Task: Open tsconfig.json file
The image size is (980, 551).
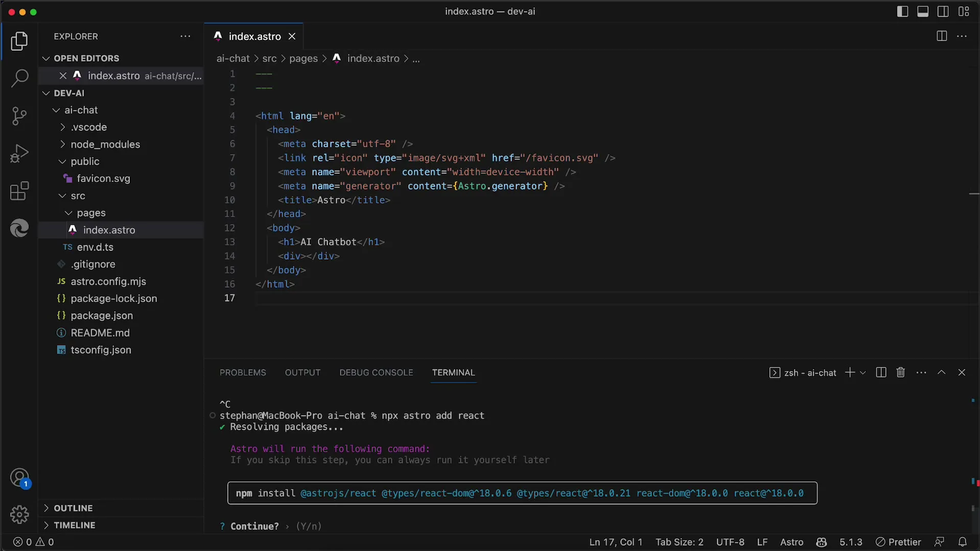Action: [122, 350]
